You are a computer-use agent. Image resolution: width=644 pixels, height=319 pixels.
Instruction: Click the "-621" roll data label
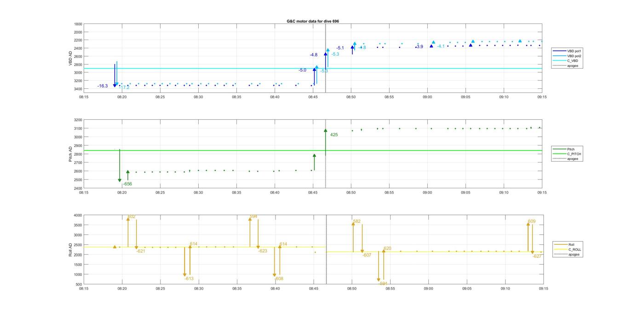140,251
